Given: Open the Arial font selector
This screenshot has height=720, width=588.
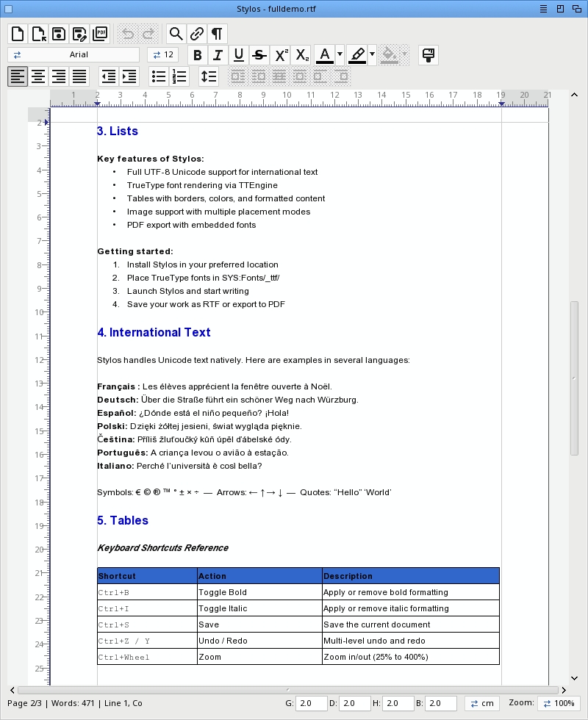Looking at the screenshot, I should click(x=73, y=55).
